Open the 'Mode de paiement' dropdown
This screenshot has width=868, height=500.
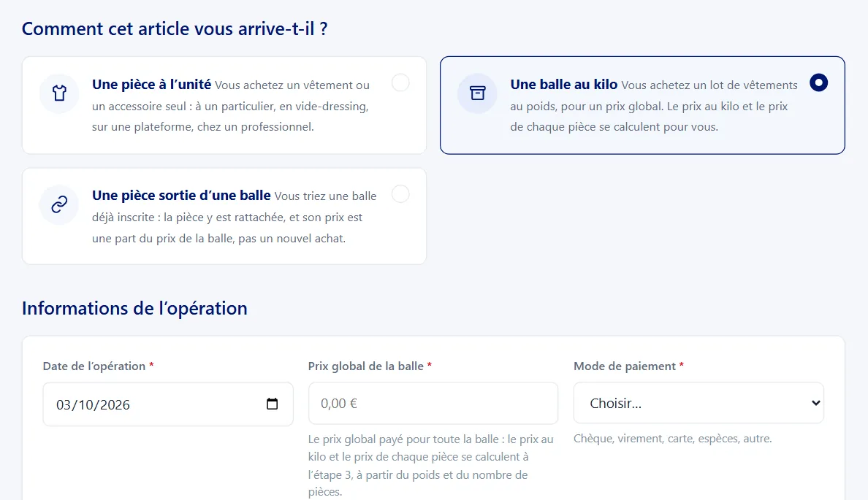point(698,403)
